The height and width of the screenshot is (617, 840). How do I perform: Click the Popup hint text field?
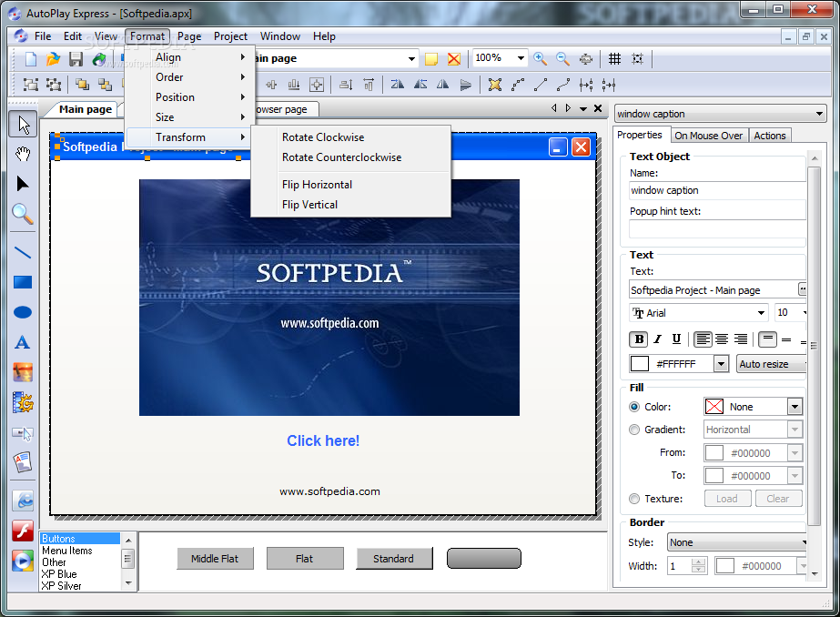(x=717, y=228)
